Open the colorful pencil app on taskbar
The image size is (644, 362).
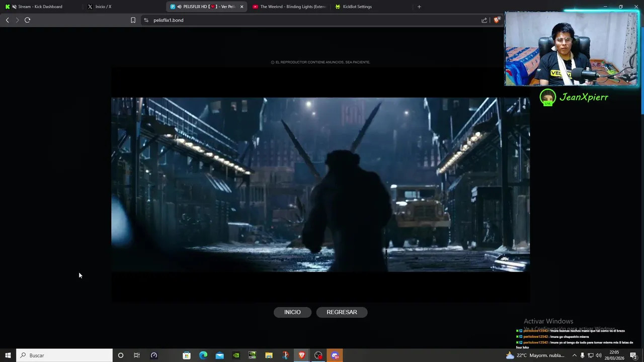[x=285, y=355]
